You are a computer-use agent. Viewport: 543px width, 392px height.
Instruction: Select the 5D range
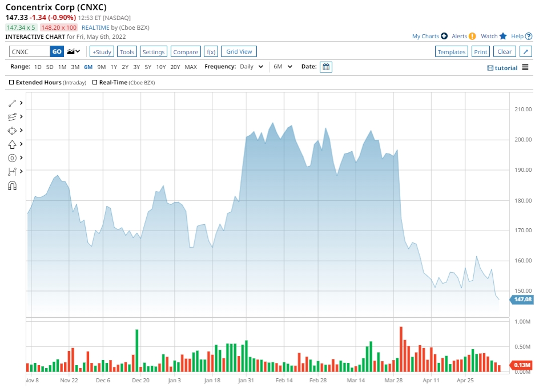[50, 67]
